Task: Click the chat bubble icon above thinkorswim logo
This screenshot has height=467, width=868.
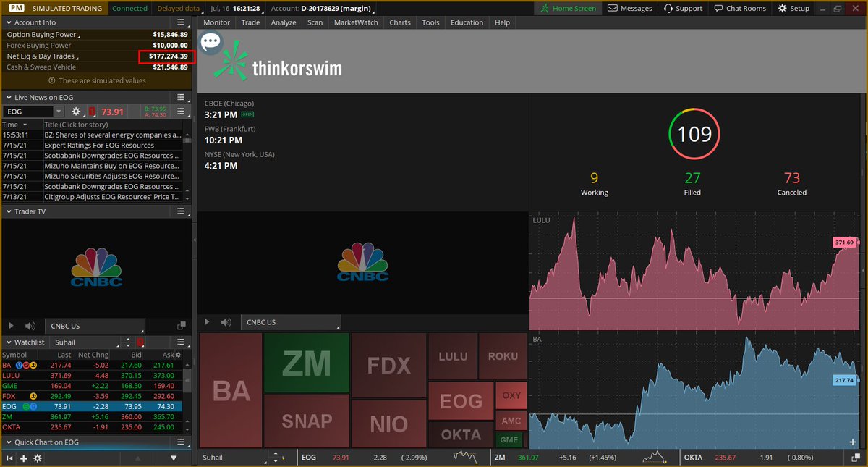Action: point(210,42)
